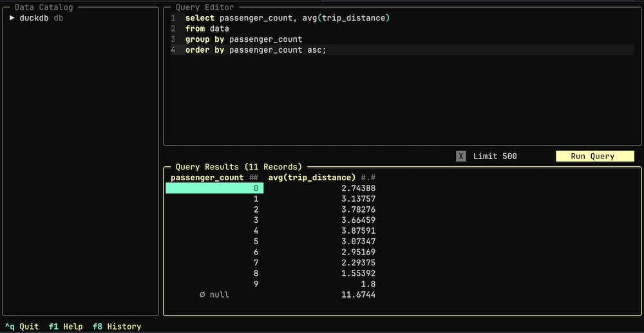The image size is (644, 333).
Task: Toggle the Limit 500 checkbox
Action: 460,156
